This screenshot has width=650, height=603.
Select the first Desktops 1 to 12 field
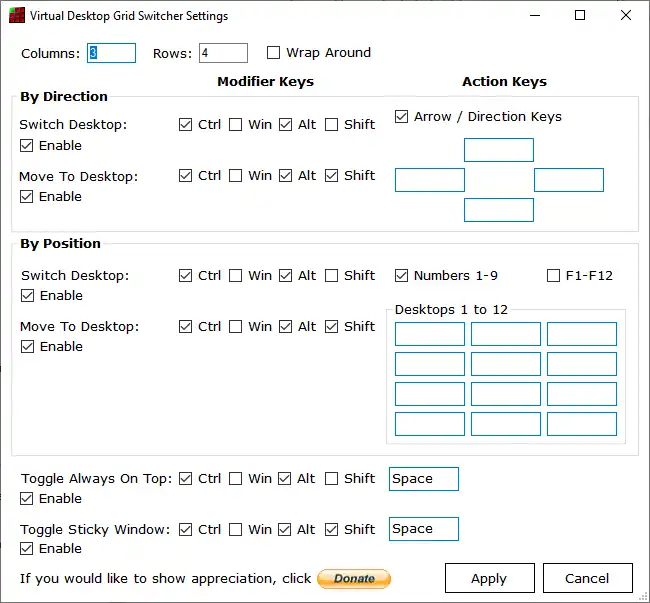click(x=430, y=334)
